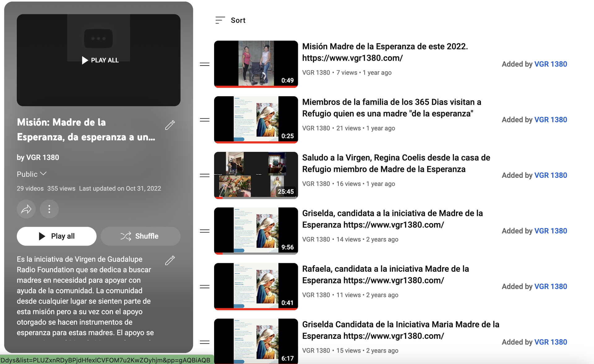Click PLAY ALL overlay on the playlist cover
This screenshot has height=364, width=594.
tap(100, 60)
